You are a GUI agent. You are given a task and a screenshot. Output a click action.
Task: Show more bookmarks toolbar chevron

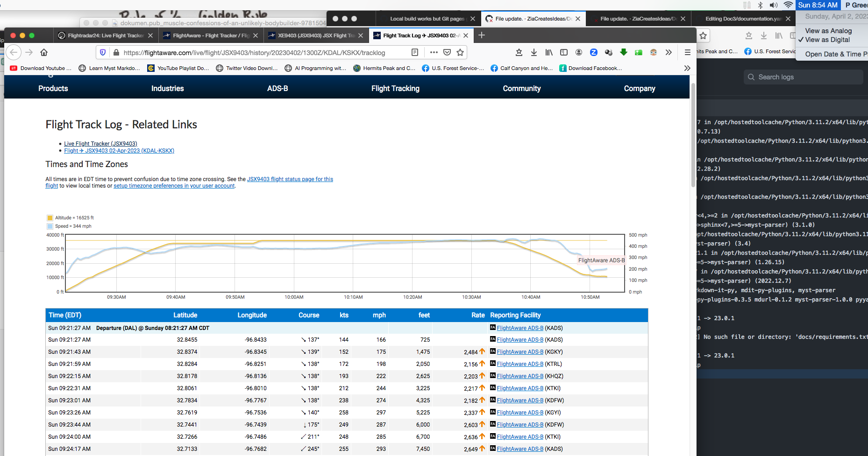coord(687,68)
